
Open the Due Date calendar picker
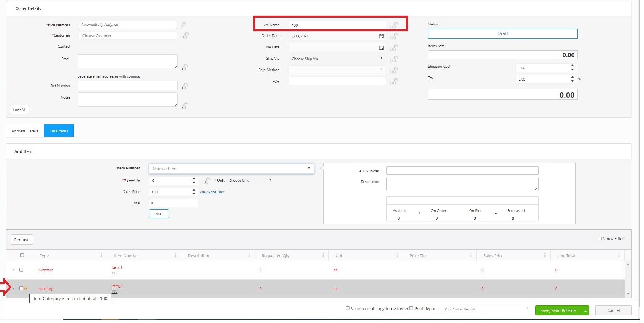(381, 48)
